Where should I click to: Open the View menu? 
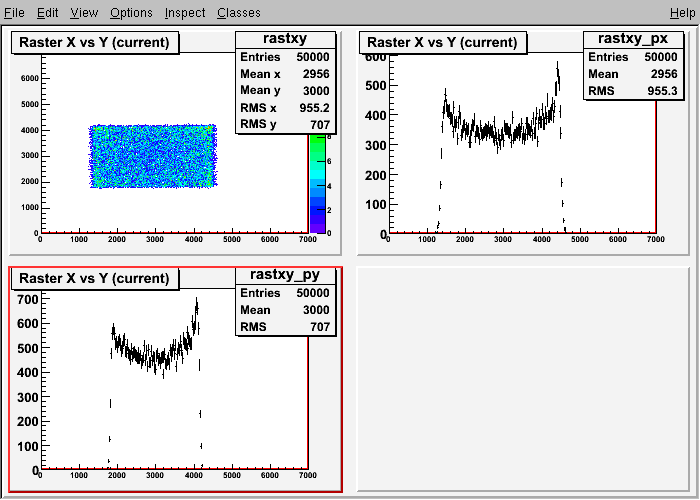tap(84, 13)
